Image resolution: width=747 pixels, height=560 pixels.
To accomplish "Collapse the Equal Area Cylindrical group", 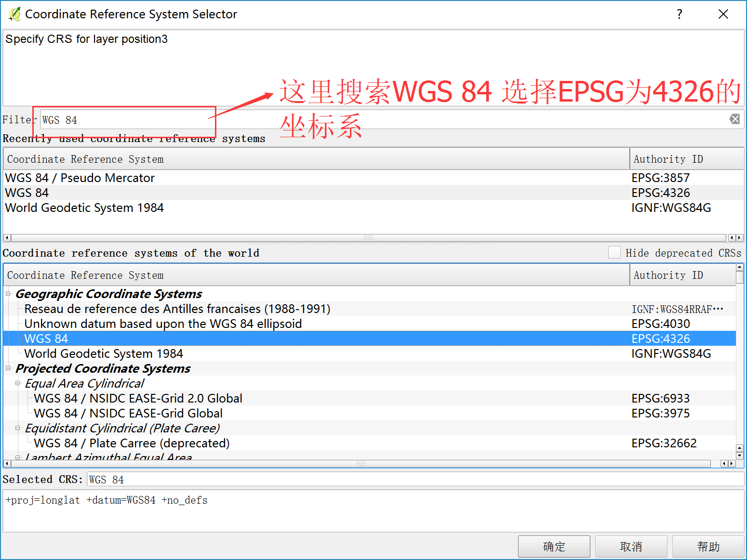I will [x=17, y=383].
